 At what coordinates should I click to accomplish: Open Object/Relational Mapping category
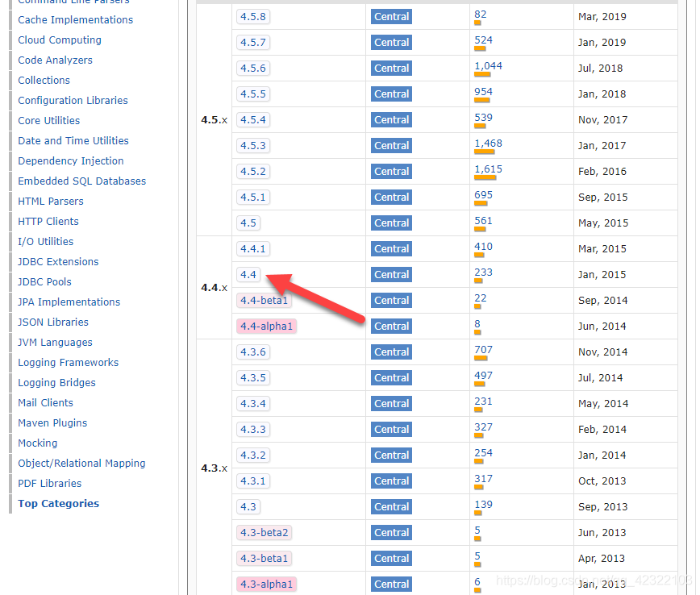81,463
